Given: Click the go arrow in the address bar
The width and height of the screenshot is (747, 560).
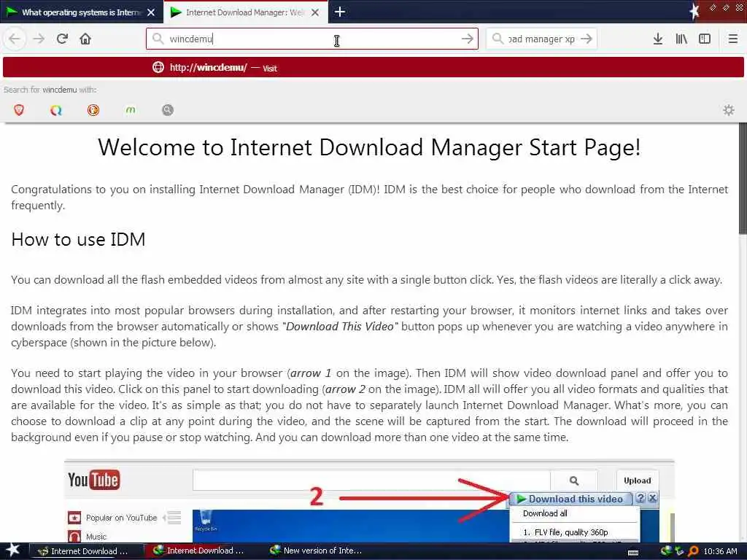Looking at the screenshot, I should [468, 39].
